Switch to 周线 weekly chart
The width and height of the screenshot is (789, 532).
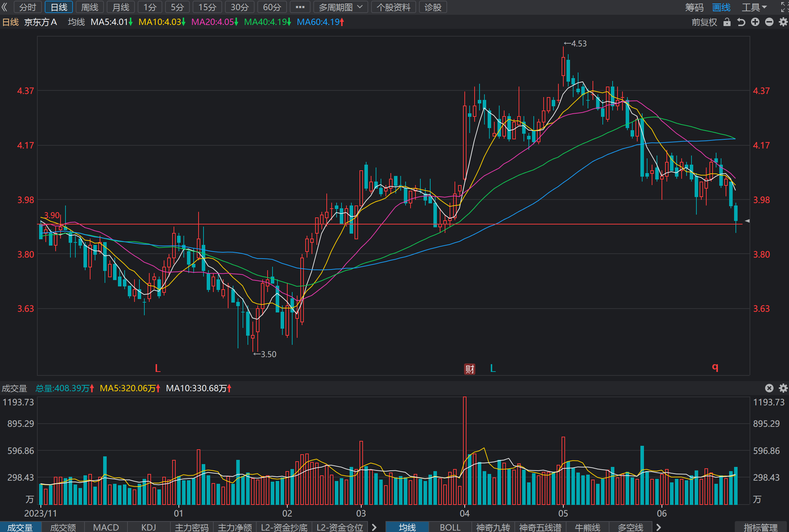tap(90, 7)
